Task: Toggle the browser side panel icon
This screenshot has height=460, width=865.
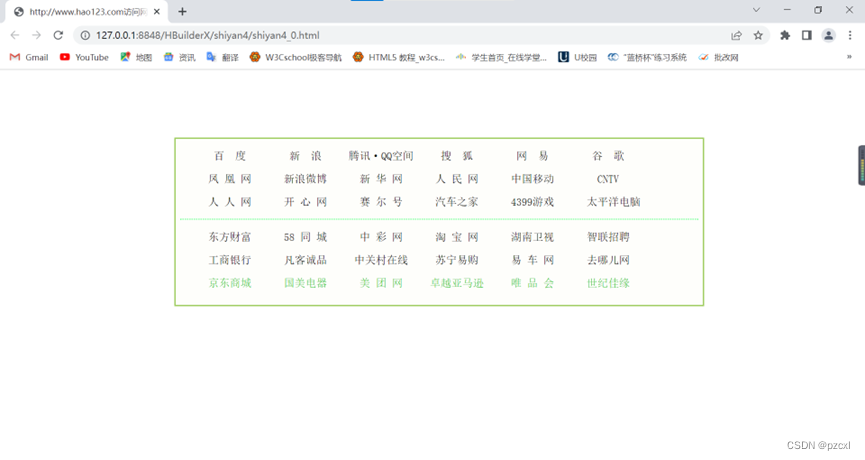Action: point(807,35)
